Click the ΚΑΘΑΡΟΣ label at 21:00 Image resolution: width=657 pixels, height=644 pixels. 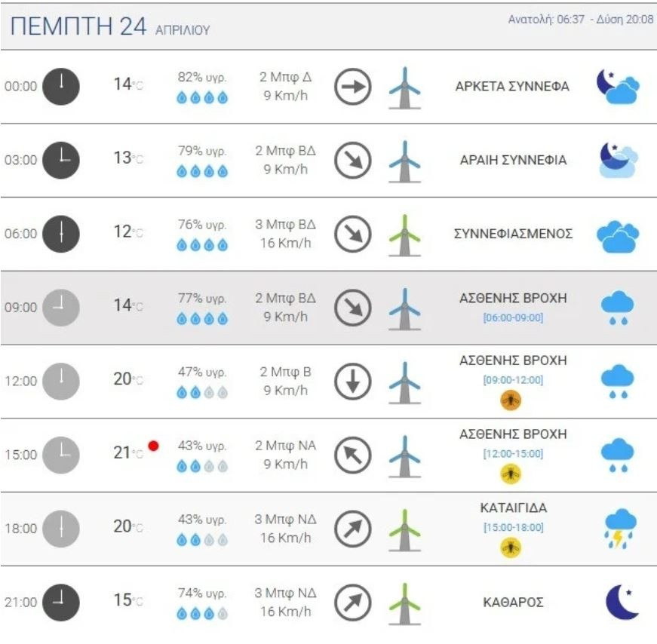coord(513,603)
